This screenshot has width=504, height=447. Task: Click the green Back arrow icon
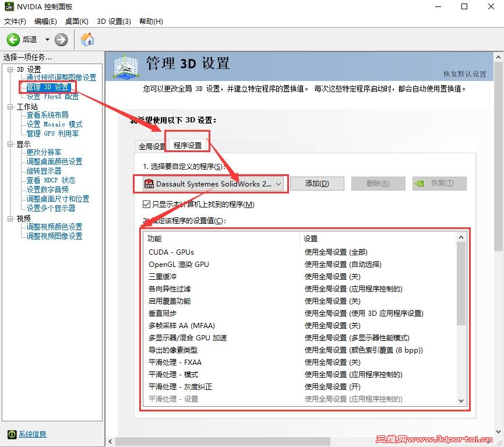point(13,40)
